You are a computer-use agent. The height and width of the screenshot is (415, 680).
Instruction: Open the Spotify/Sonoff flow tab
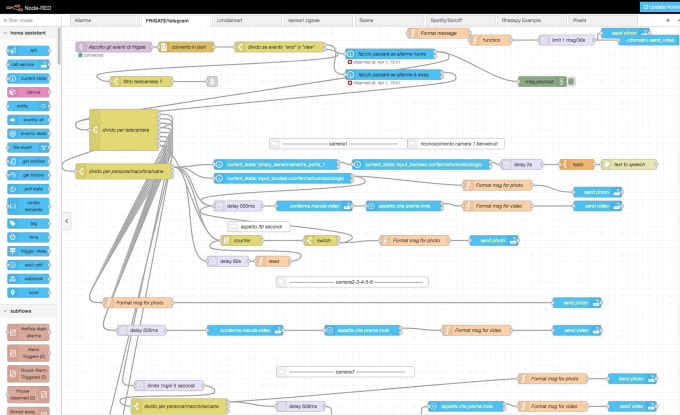[x=461, y=20]
